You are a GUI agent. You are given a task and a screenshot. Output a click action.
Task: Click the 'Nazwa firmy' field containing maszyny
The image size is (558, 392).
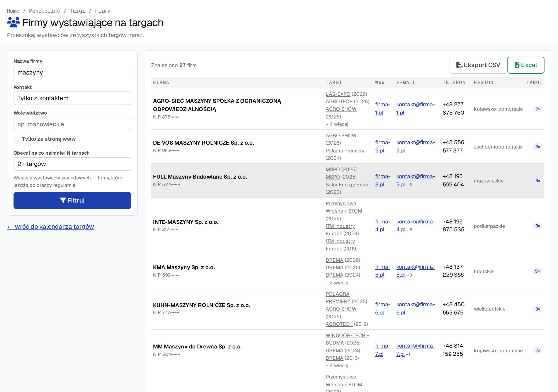72,72
